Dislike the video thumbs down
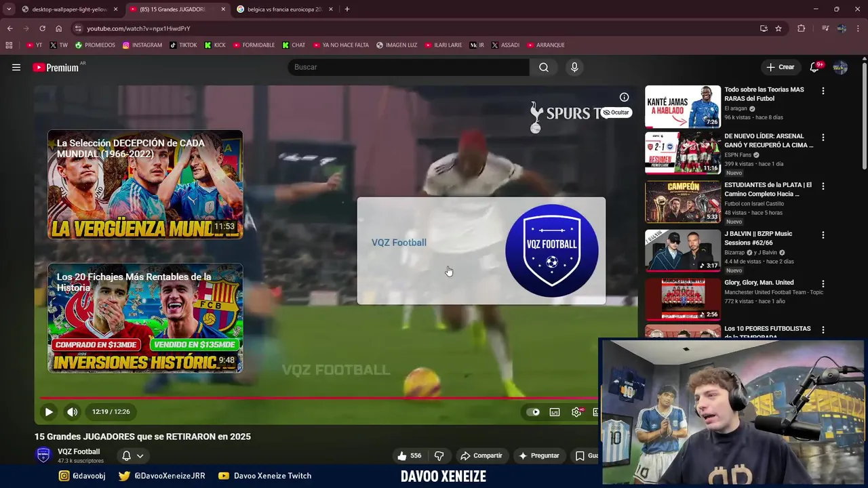Viewport: 868px width, 488px height. tap(439, 455)
